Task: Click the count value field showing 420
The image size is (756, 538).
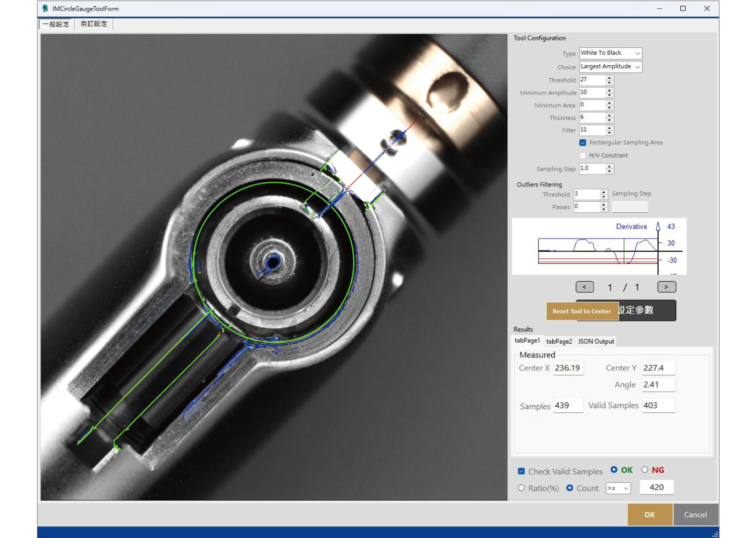Action: pyautogui.click(x=656, y=488)
